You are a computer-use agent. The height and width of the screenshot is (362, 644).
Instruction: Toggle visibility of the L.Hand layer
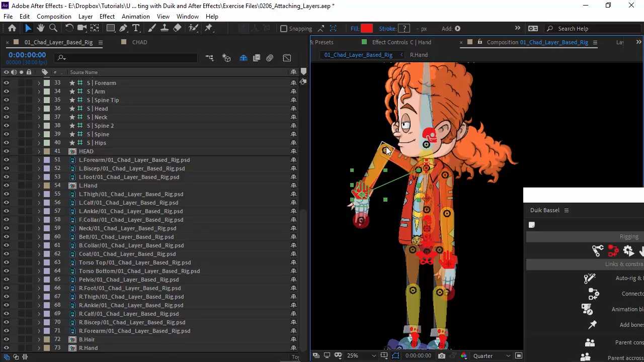click(7, 186)
